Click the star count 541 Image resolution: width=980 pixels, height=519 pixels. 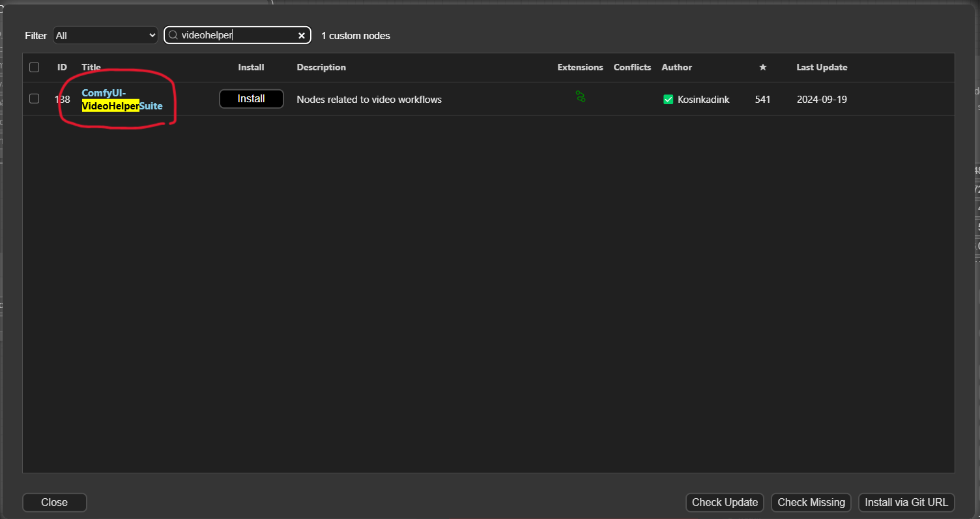click(763, 100)
